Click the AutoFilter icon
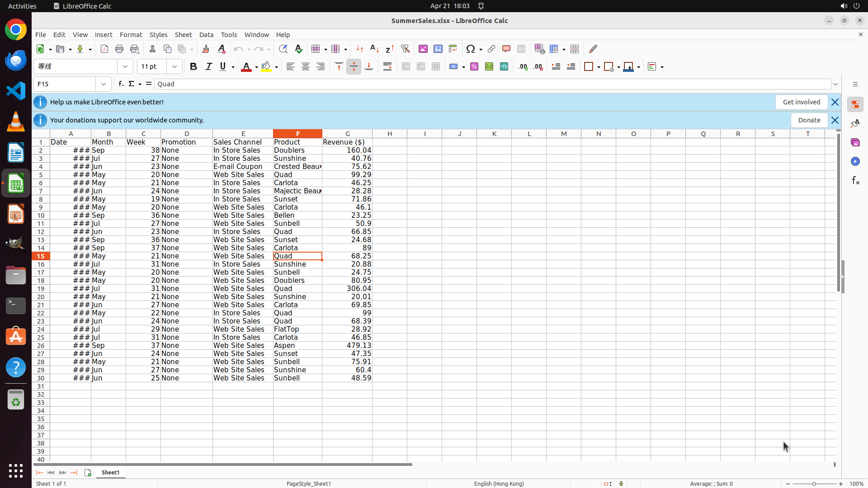868x488 pixels. pyautogui.click(x=405, y=49)
